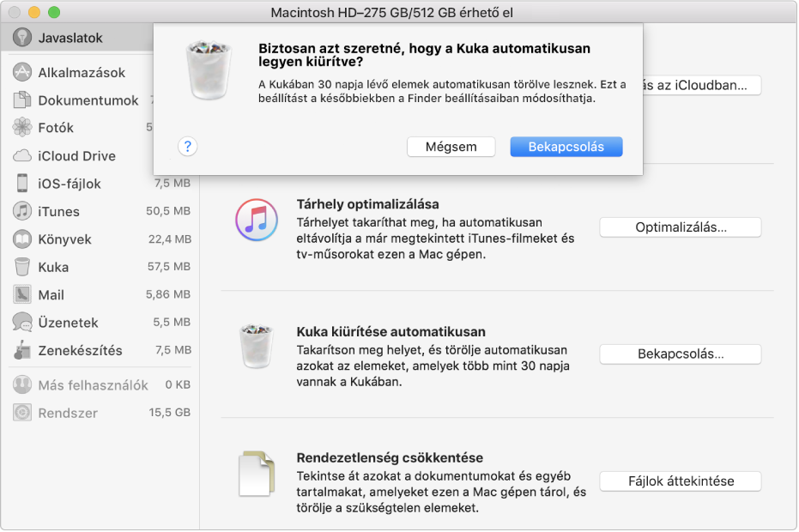799x532 pixels.
Task: Click the Javaslatok lightbulb icon
Action: [22, 37]
